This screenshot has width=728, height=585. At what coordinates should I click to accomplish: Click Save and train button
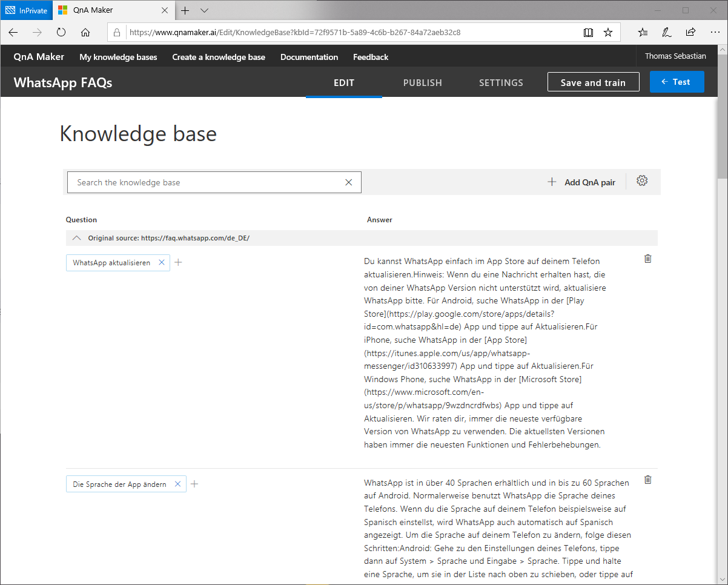coord(592,83)
